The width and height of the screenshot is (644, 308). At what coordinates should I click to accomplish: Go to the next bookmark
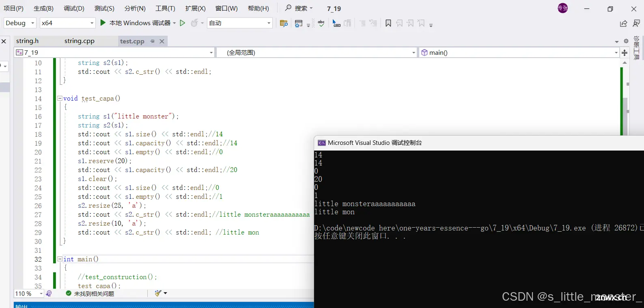(410, 23)
